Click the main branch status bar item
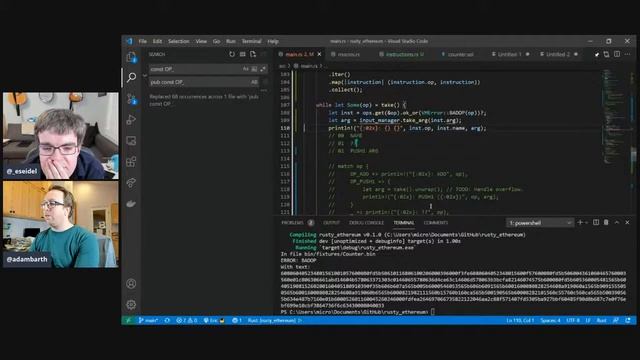640x360 pixels. click(148, 320)
